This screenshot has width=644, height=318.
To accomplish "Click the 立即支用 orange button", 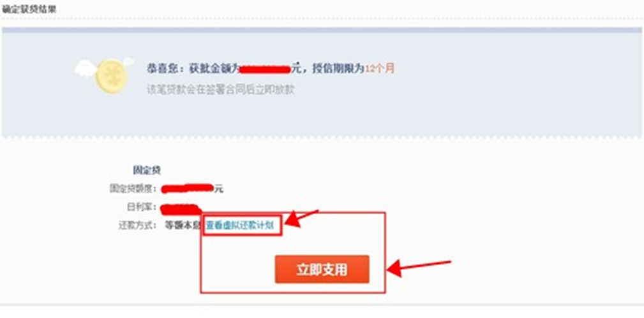I will pyautogui.click(x=322, y=269).
